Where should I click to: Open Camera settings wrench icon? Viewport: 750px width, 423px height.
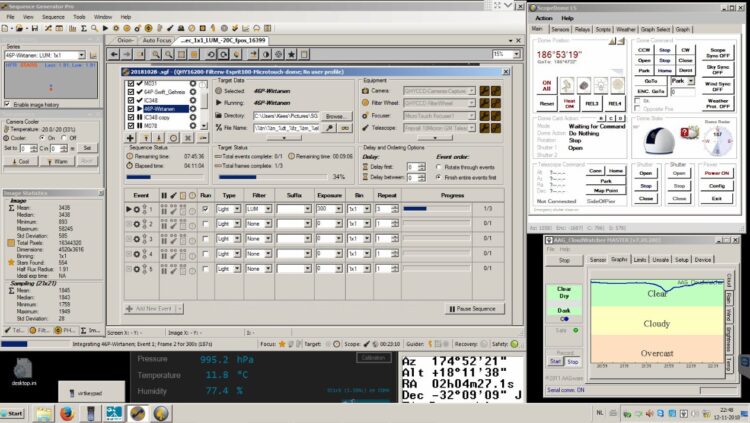click(x=485, y=90)
